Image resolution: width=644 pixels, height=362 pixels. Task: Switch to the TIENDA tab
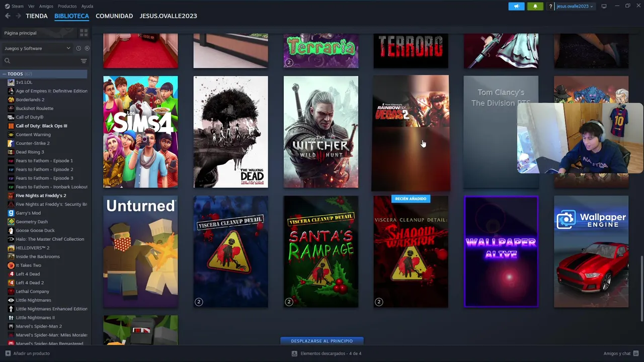pyautogui.click(x=37, y=16)
